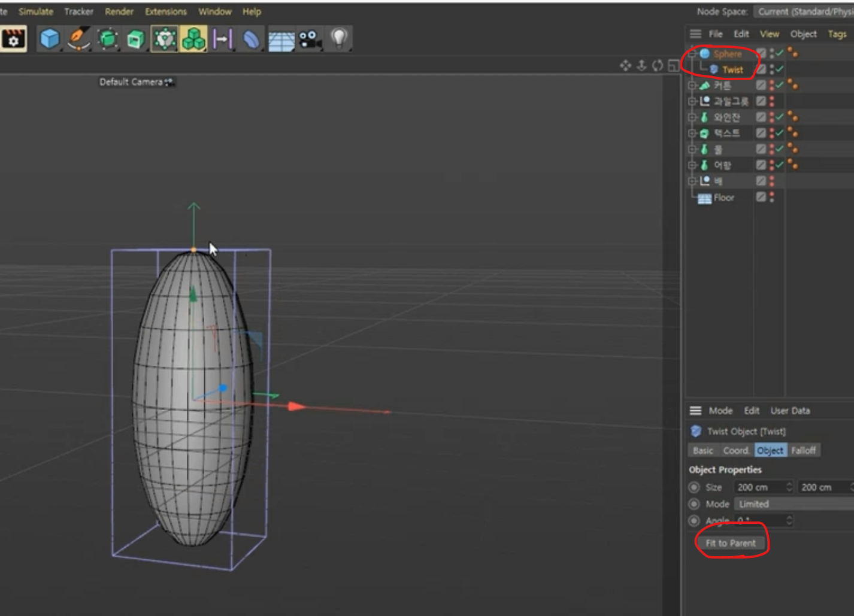
Task: Click the viewport move-camera navigation icon
Action: pos(625,65)
